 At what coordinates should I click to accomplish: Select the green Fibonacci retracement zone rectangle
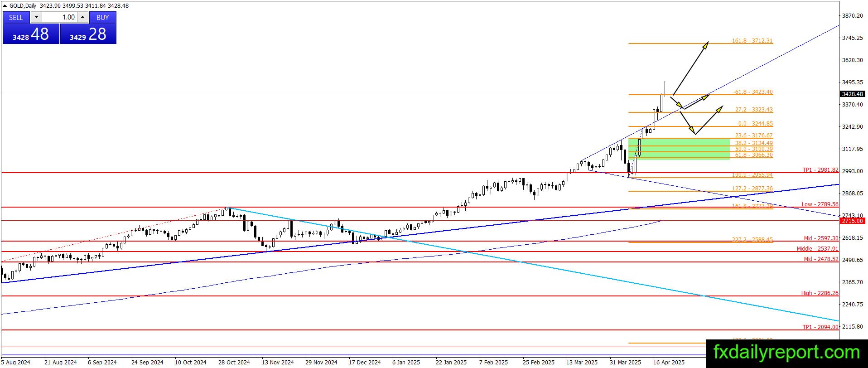point(679,149)
